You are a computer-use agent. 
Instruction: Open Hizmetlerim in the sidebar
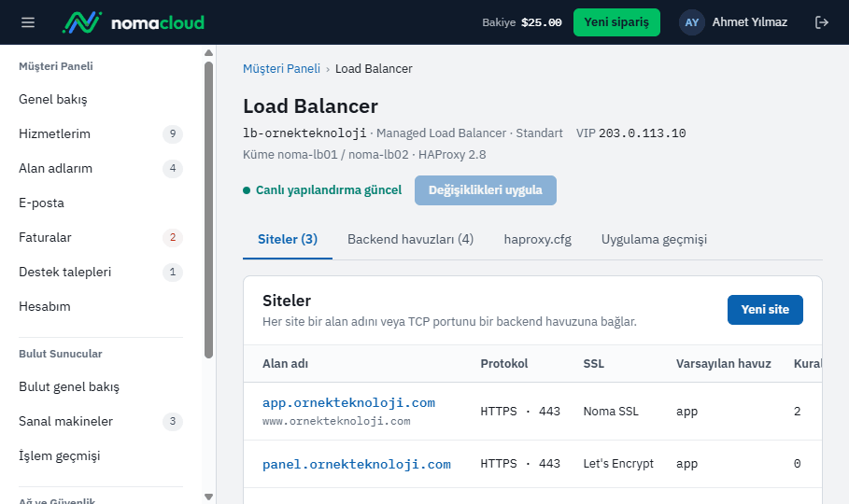tap(101, 133)
